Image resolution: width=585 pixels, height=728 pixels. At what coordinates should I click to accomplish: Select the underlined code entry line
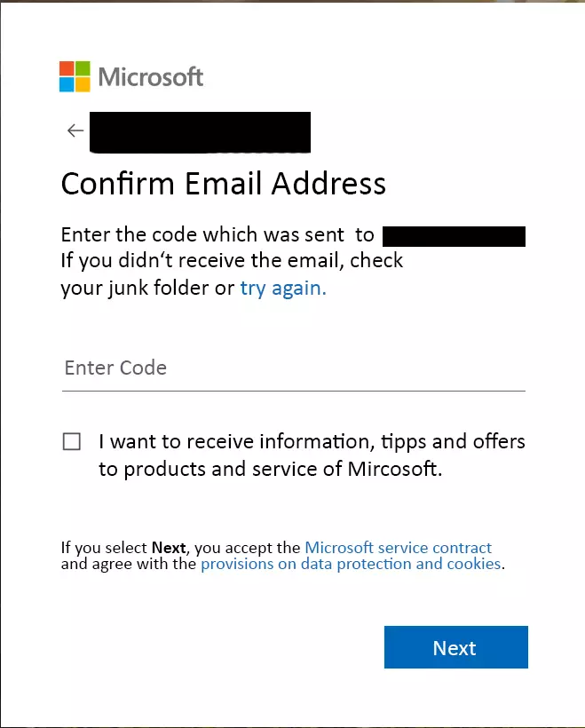click(x=293, y=388)
